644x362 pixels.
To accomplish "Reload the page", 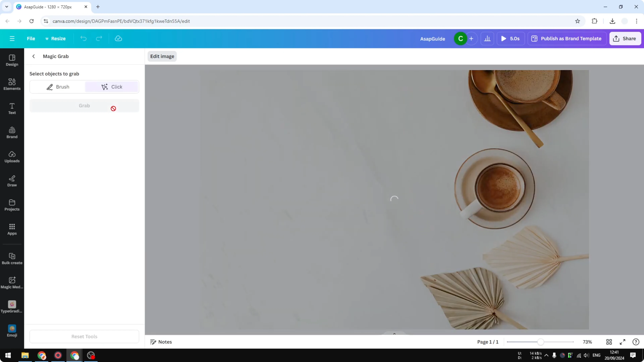I will 31,21.
